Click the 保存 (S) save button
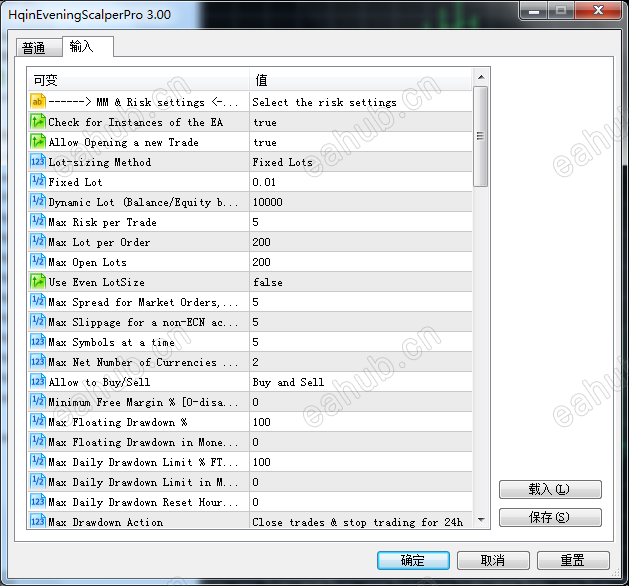Image resolution: width=629 pixels, height=586 pixels. click(550, 517)
